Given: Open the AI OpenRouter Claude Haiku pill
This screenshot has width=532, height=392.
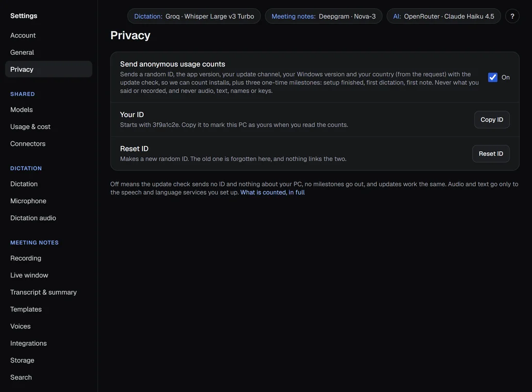Looking at the screenshot, I should click(443, 17).
